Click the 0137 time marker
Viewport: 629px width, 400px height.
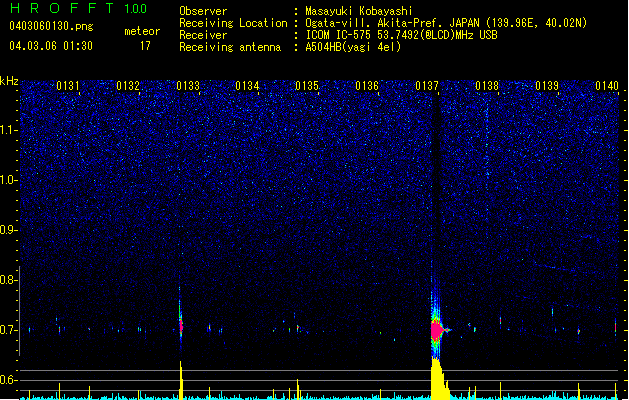pyautogui.click(x=427, y=86)
